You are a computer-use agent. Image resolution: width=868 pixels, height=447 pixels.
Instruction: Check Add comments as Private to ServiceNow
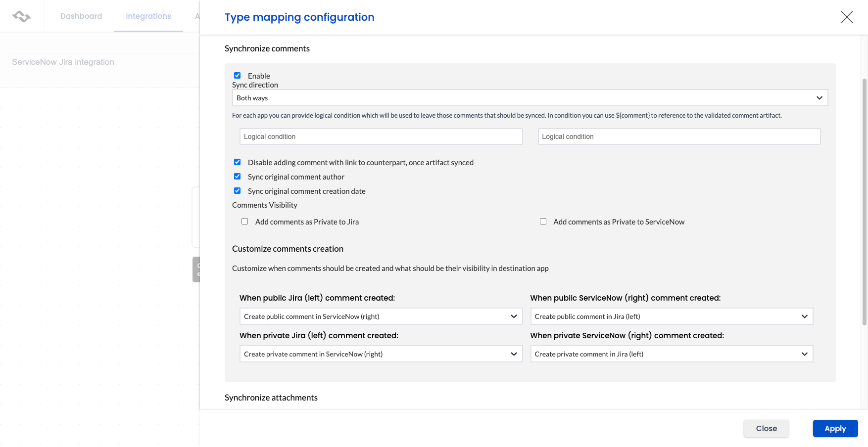point(543,222)
